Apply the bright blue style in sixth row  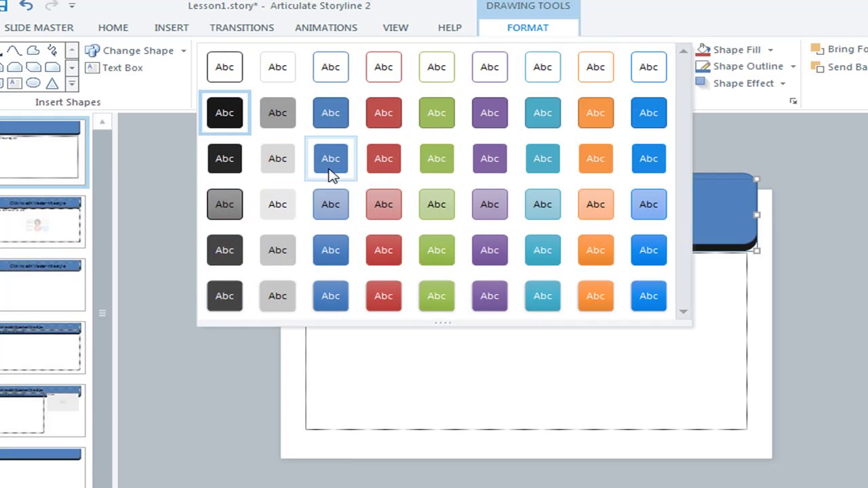pyautogui.click(x=648, y=296)
